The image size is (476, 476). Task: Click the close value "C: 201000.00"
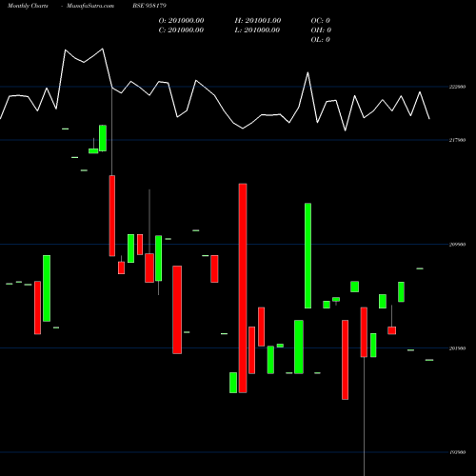pyautogui.click(x=181, y=30)
